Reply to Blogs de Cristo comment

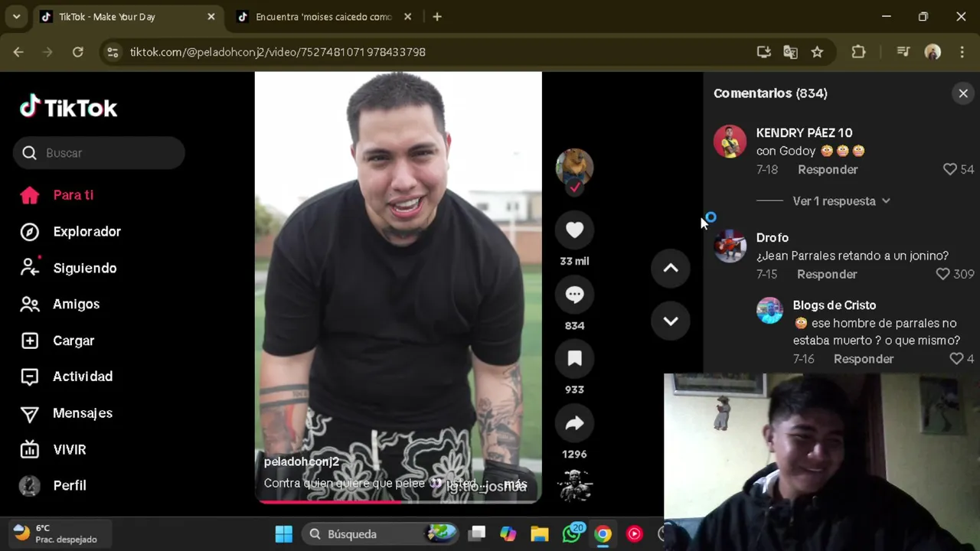tap(864, 359)
